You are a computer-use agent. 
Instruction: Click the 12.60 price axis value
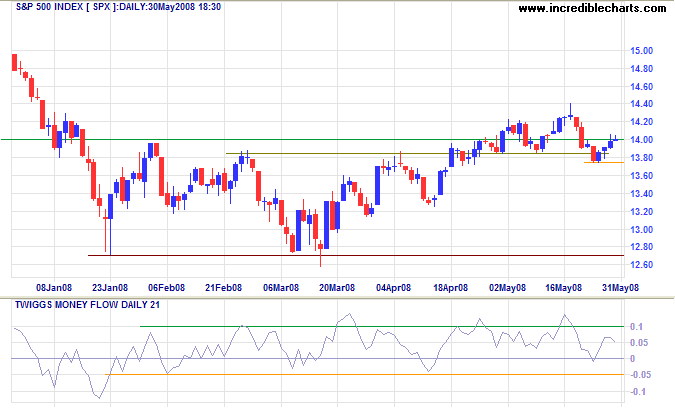tap(641, 264)
